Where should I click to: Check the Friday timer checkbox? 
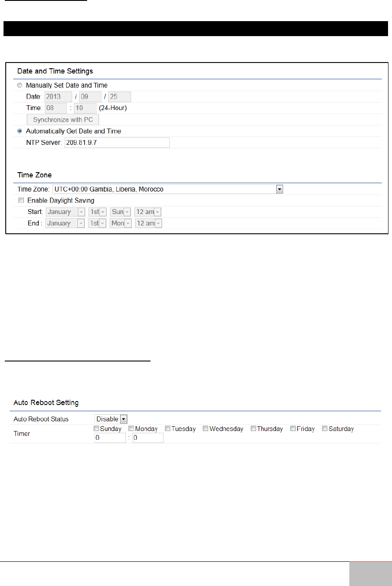pos(293,428)
